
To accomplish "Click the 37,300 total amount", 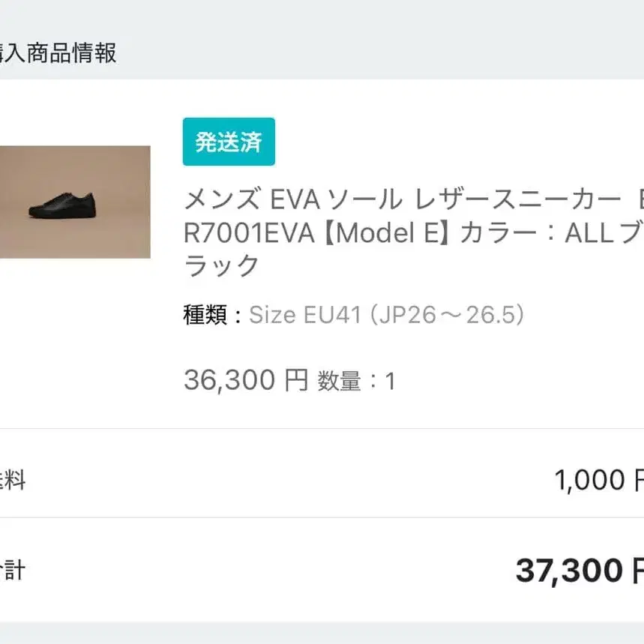I will coord(569,572).
